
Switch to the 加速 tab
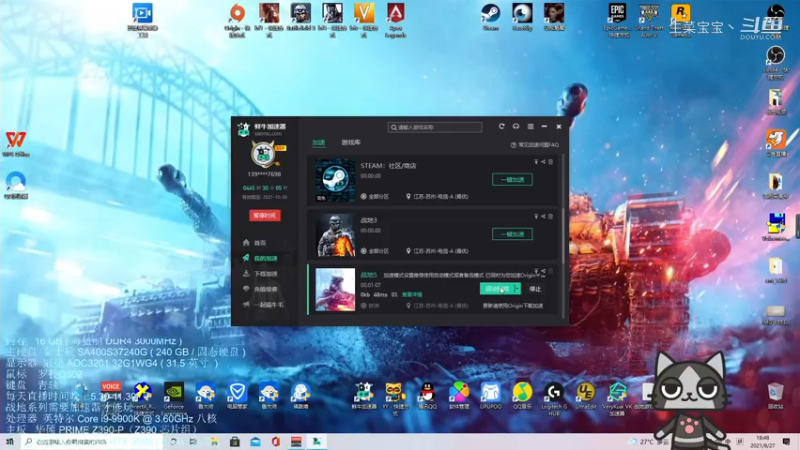tap(319, 142)
